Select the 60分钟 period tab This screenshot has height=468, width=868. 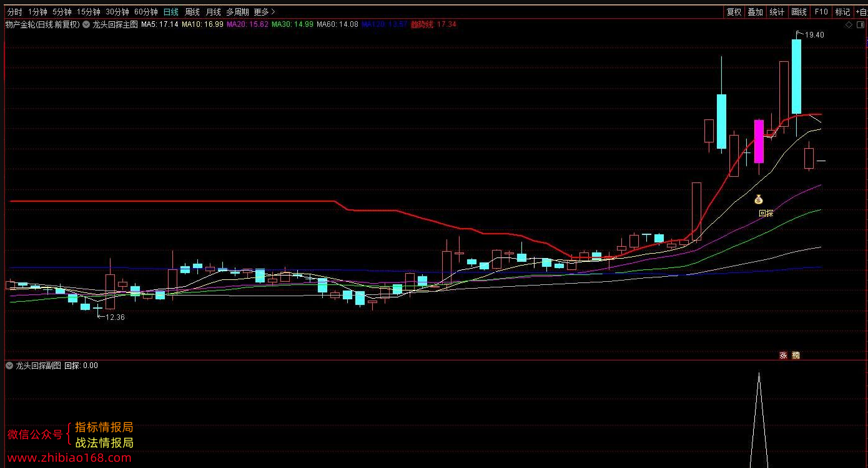[x=145, y=12]
